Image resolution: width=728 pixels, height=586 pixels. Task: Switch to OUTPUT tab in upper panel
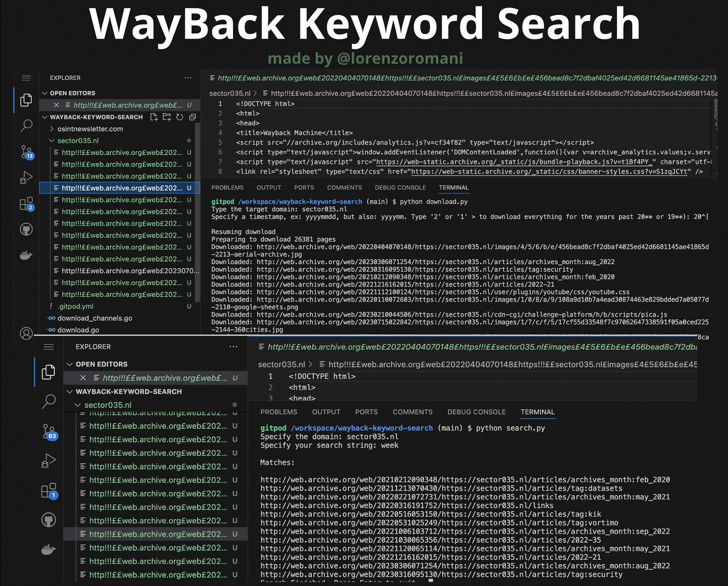pyautogui.click(x=269, y=188)
